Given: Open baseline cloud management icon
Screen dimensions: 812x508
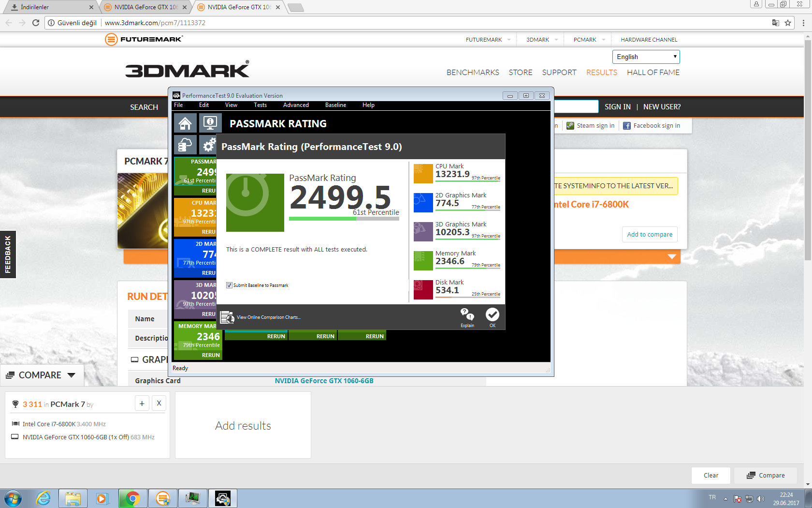Looking at the screenshot, I should 185,145.
